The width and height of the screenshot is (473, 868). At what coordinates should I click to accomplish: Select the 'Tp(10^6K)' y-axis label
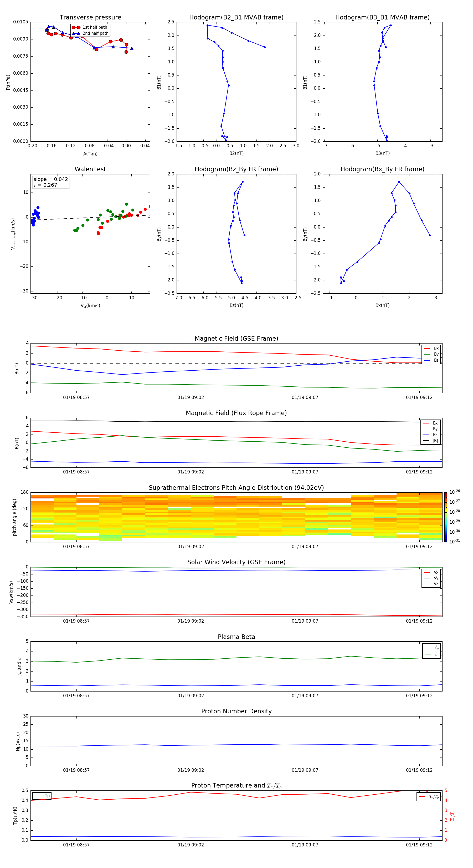(x=15, y=815)
